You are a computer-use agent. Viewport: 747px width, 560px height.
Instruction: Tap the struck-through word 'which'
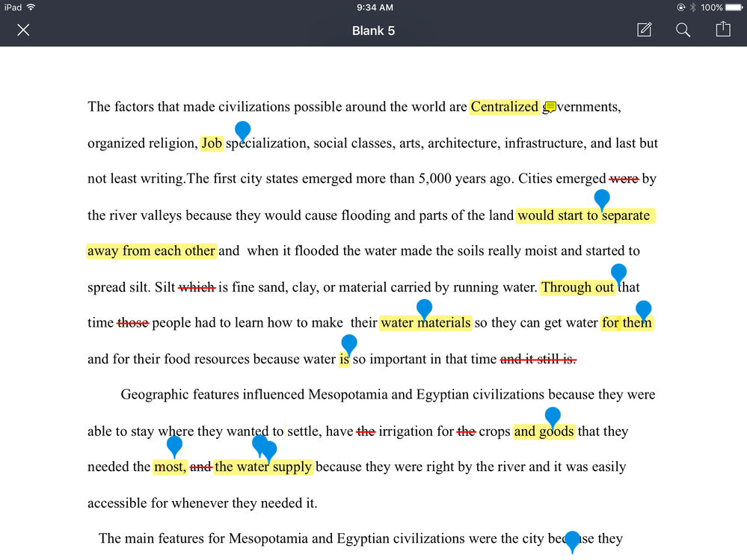pyautogui.click(x=197, y=287)
